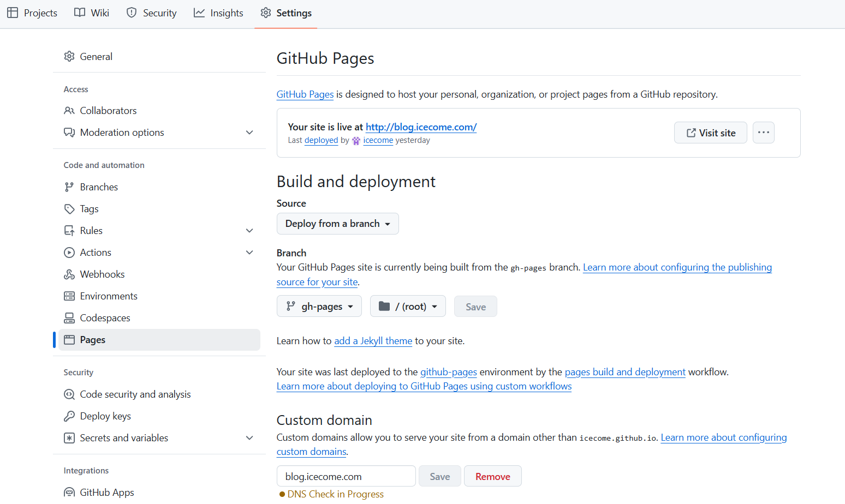Click the Actions play icon
The height and width of the screenshot is (504, 845).
[x=69, y=253]
